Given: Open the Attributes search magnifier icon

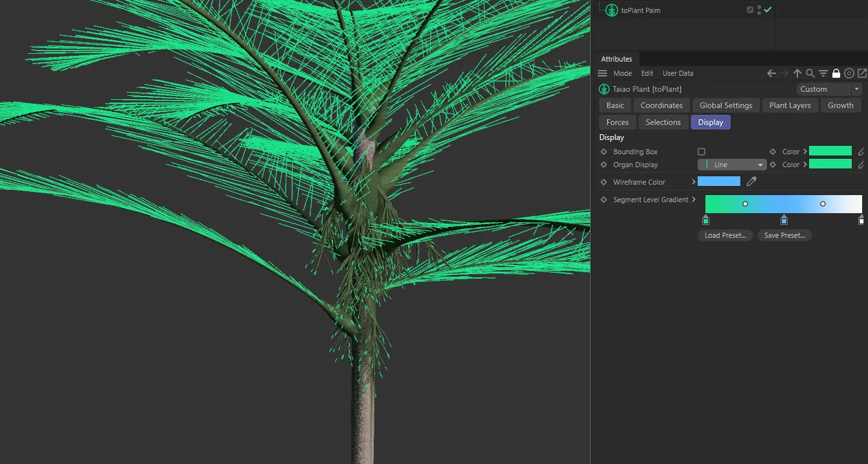Looking at the screenshot, I should (x=810, y=73).
